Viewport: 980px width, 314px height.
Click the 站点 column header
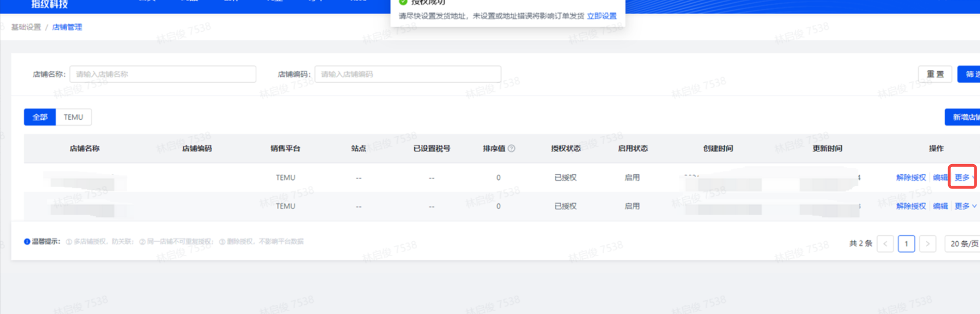click(358, 148)
